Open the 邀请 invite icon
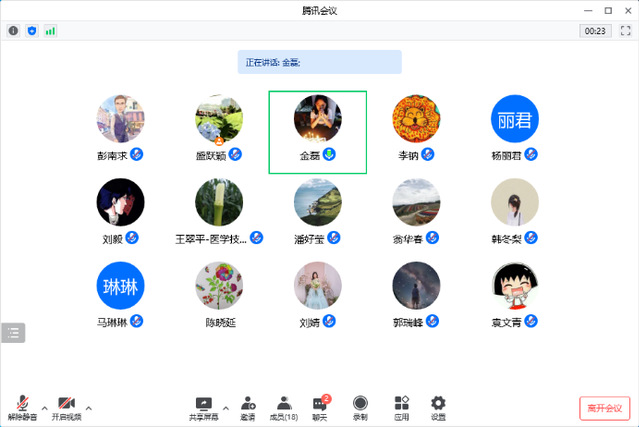The width and height of the screenshot is (639, 427). [x=246, y=407]
